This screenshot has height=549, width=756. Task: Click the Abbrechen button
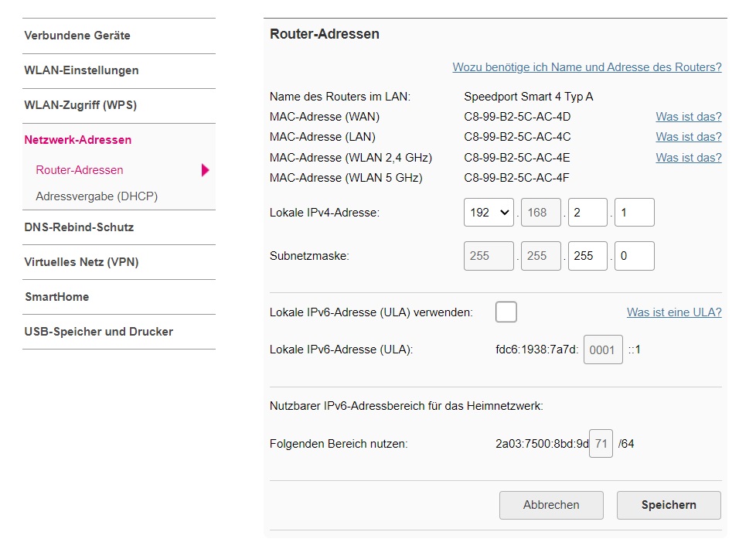[551, 505]
